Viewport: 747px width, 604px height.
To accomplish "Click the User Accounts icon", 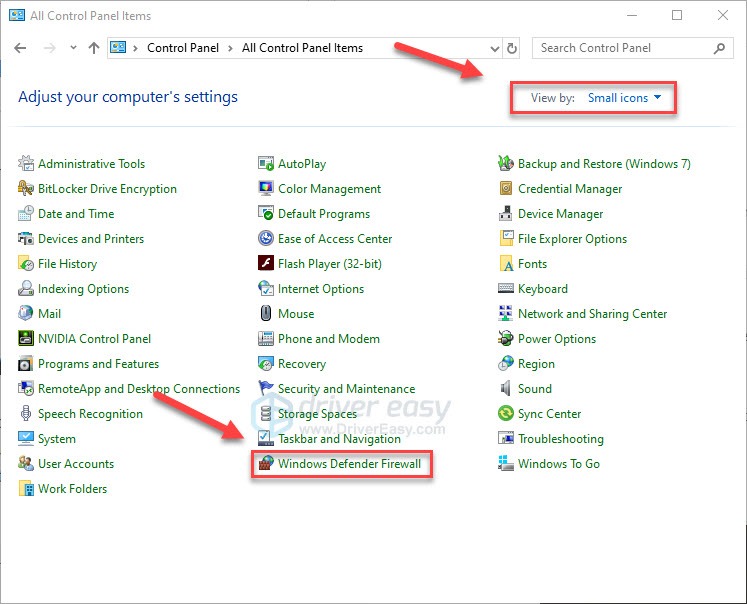I will pyautogui.click(x=26, y=463).
